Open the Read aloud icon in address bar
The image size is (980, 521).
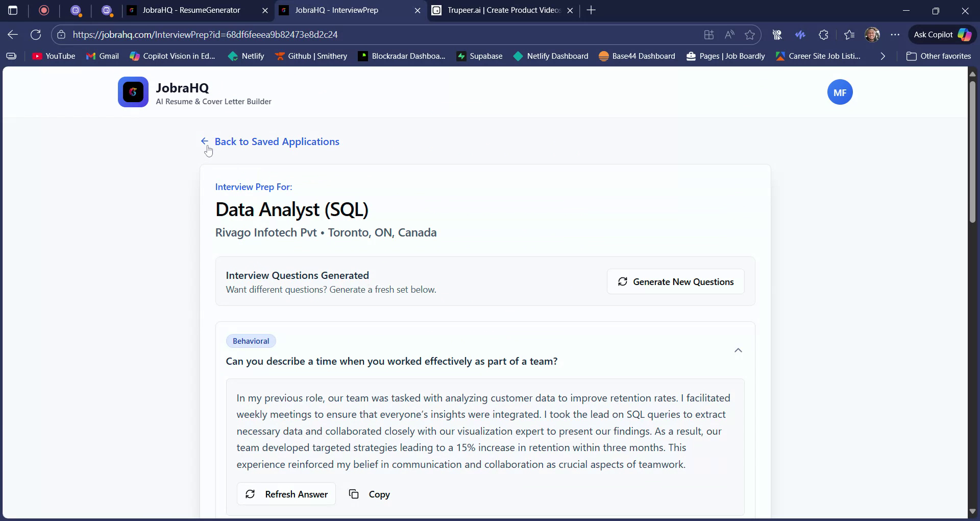[x=729, y=34]
